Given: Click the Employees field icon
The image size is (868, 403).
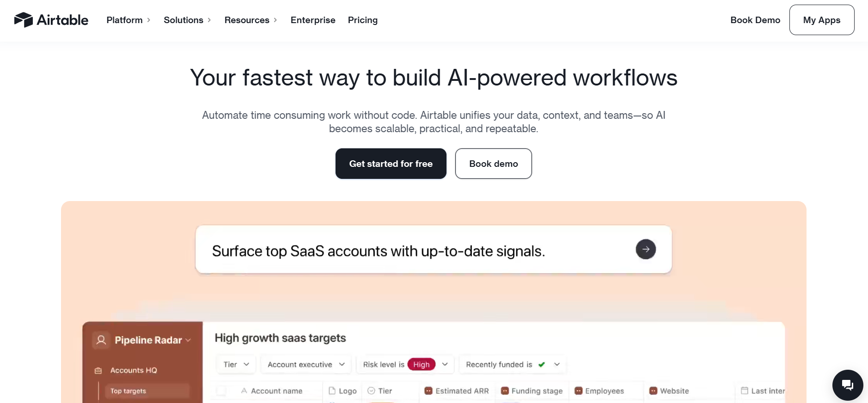Looking at the screenshot, I should pos(578,391).
